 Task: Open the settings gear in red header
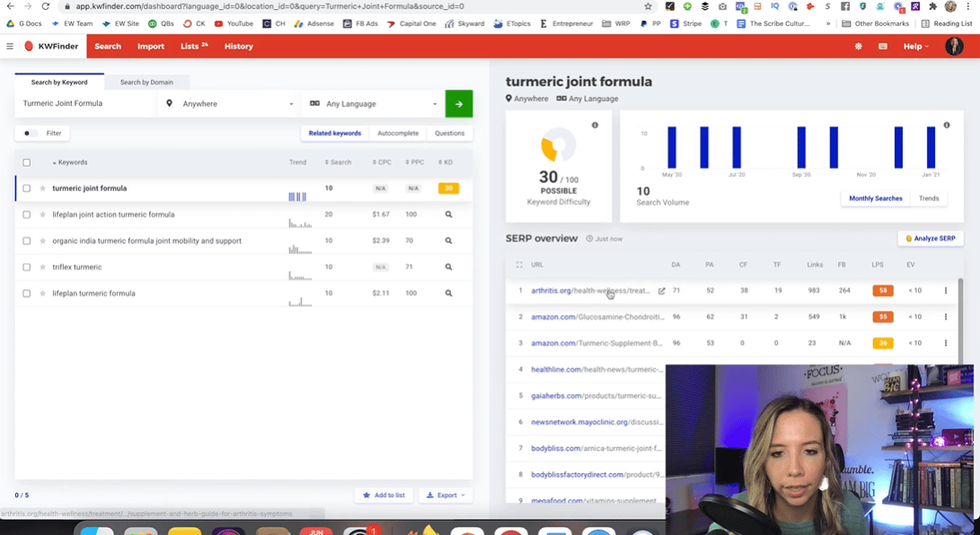pos(858,46)
